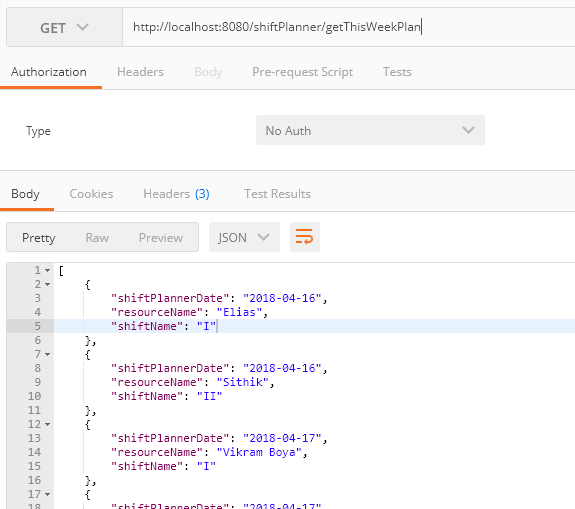Open the No Auth type dropdown
The image size is (575, 509).
(370, 130)
